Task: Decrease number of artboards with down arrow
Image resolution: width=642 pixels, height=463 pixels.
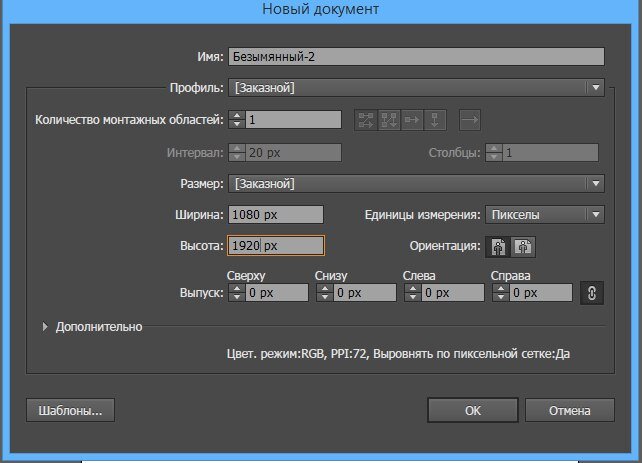Action: (x=237, y=124)
